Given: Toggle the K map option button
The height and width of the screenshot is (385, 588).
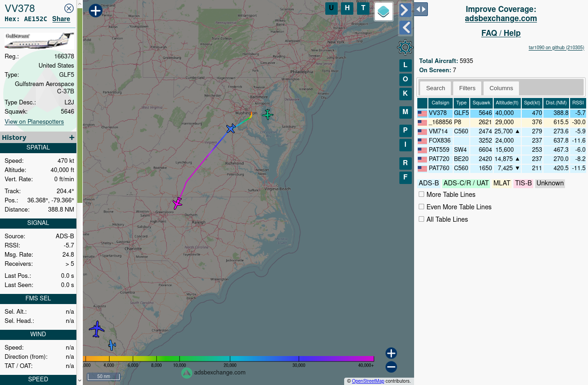Looking at the screenshot, I should tap(405, 94).
